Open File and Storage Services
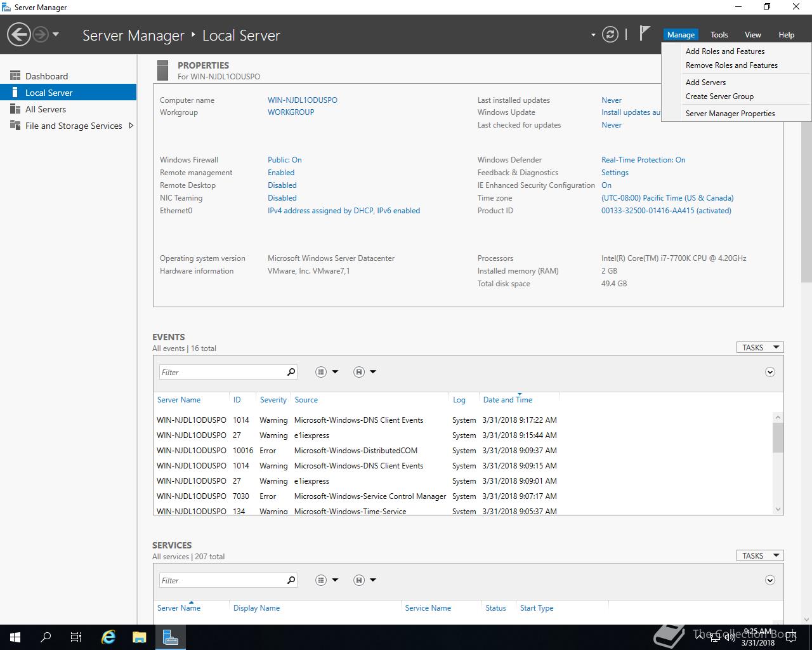812x650 pixels. 68,126
